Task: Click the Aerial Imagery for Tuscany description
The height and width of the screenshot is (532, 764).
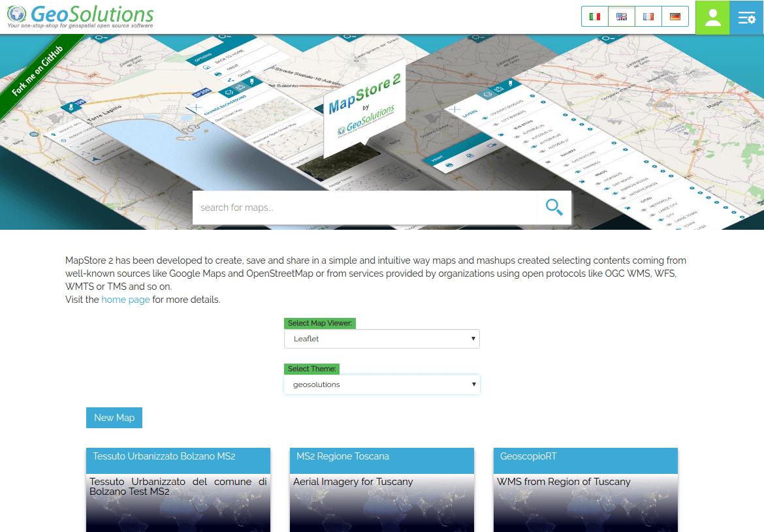Action: (x=353, y=482)
